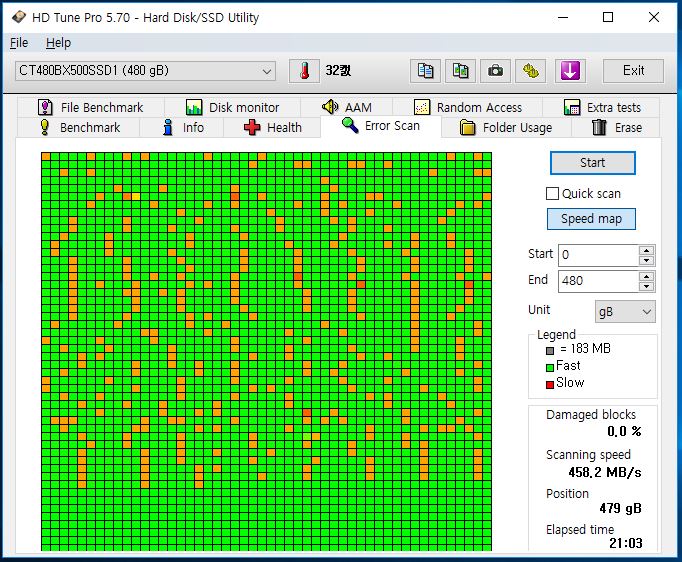
Task: Maximize the HD Tune Pro window
Action: pyautogui.click(x=608, y=17)
